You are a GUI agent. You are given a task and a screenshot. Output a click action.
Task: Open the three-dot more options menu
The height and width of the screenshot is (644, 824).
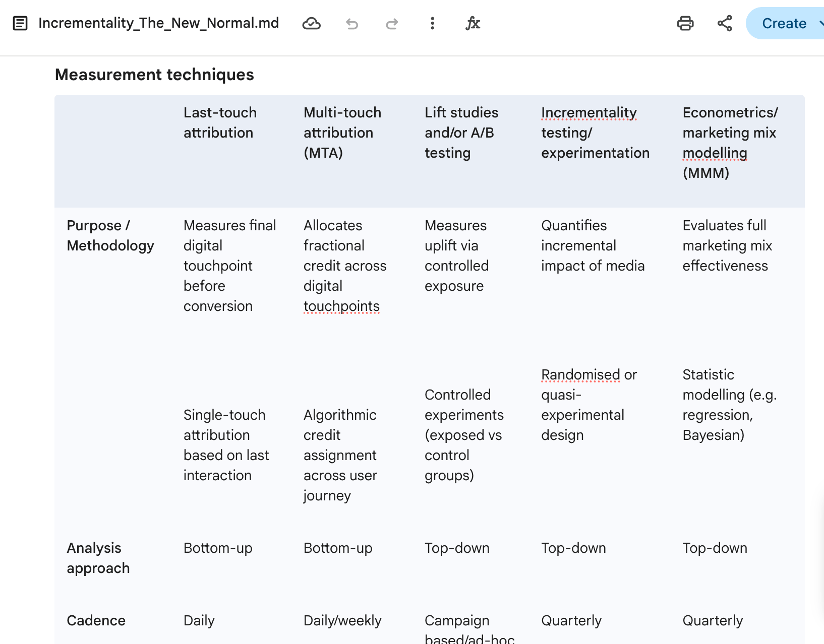[432, 23]
